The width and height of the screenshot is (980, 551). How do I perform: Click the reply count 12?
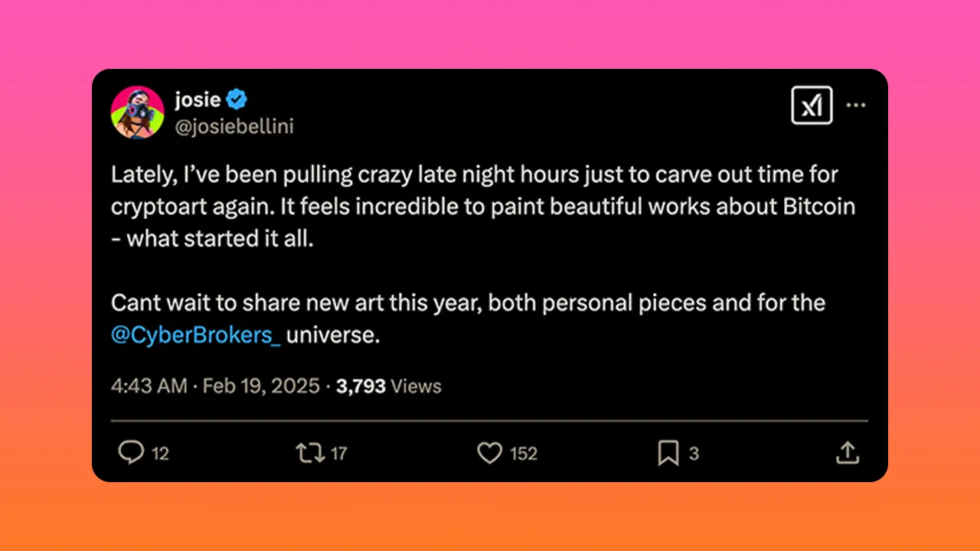point(160,454)
